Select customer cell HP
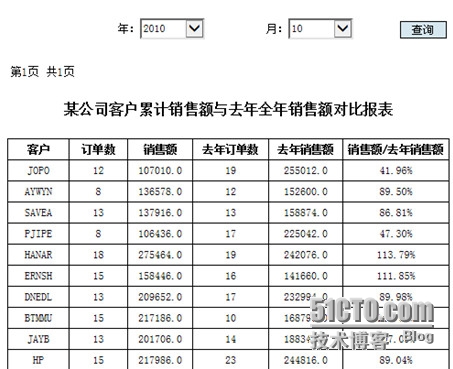Viewport: 453px width, 369px height. pyautogui.click(x=38, y=360)
